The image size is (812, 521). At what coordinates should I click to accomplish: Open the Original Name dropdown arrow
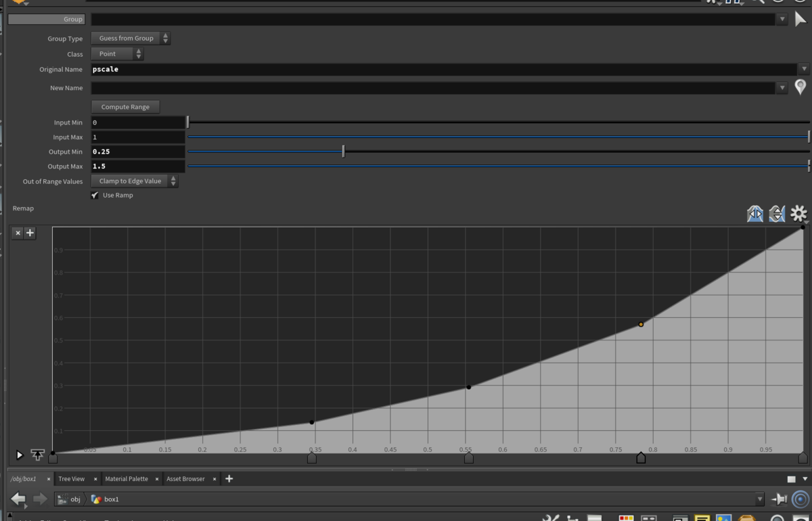point(804,69)
